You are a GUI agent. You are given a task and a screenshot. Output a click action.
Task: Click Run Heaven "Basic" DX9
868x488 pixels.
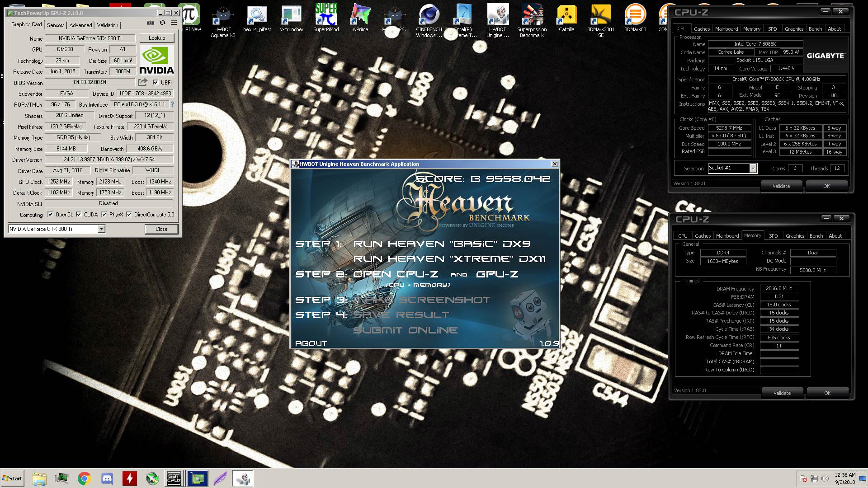(442, 244)
